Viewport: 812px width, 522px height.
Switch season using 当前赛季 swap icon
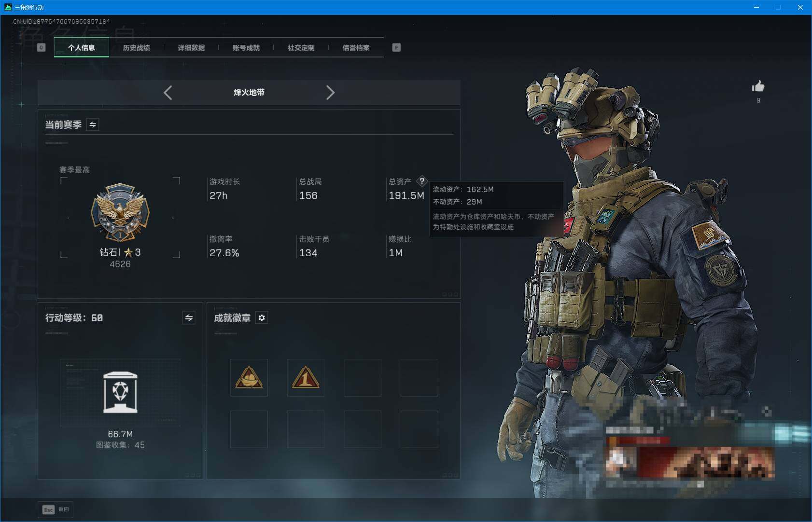coord(93,124)
